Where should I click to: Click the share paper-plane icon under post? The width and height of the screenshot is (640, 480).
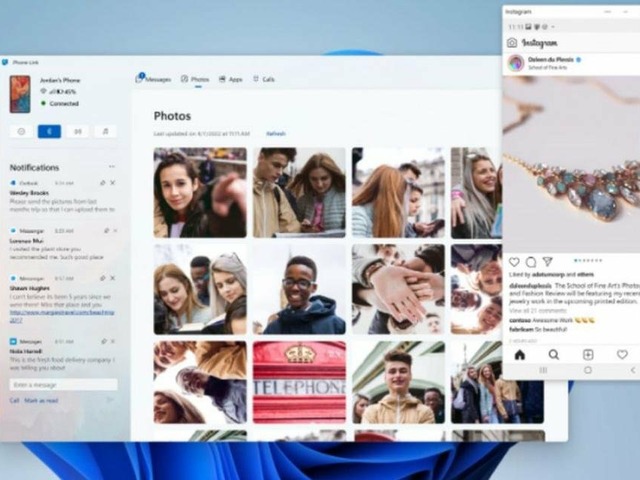[547, 262]
